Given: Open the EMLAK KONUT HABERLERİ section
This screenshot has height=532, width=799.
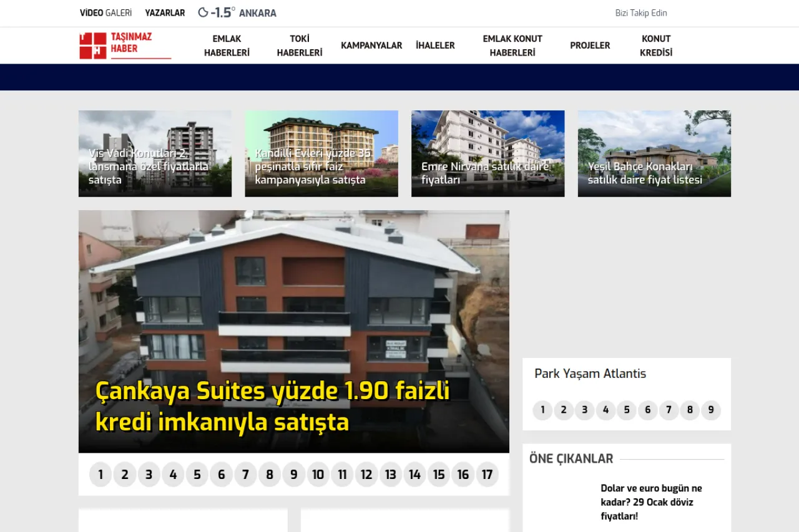Looking at the screenshot, I should coord(512,46).
